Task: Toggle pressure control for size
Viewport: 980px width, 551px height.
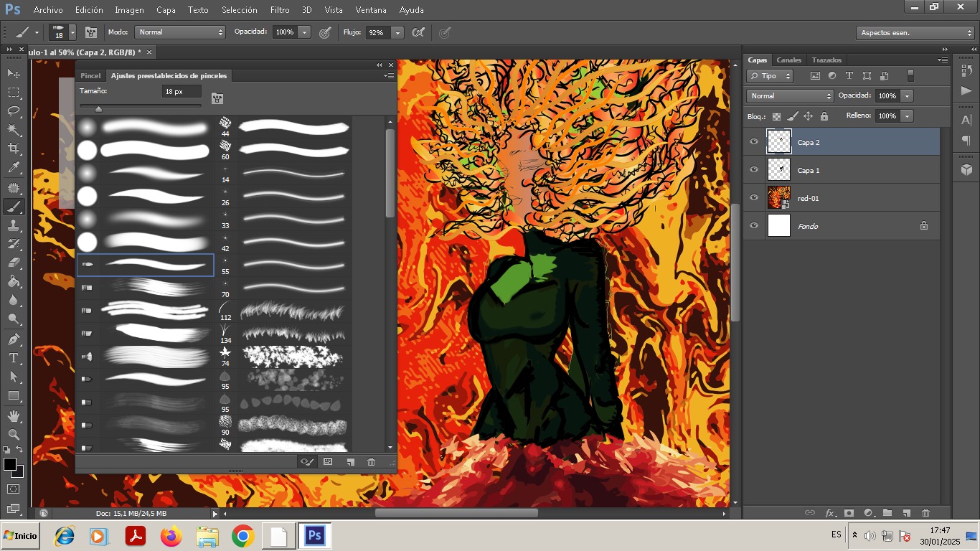Action: click(445, 32)
